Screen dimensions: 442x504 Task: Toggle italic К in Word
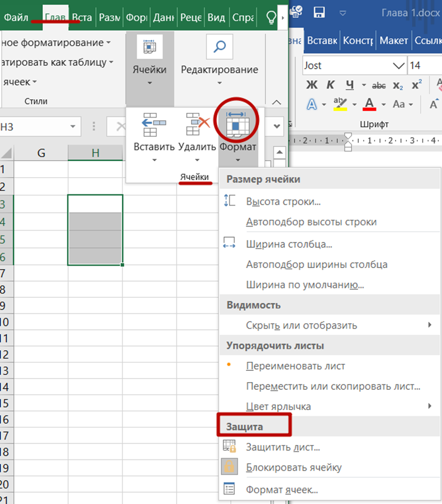[x=330, y=85]
